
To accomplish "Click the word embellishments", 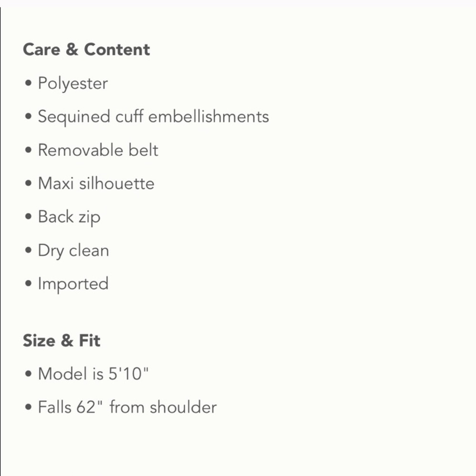I will click(x=209, y=117).
